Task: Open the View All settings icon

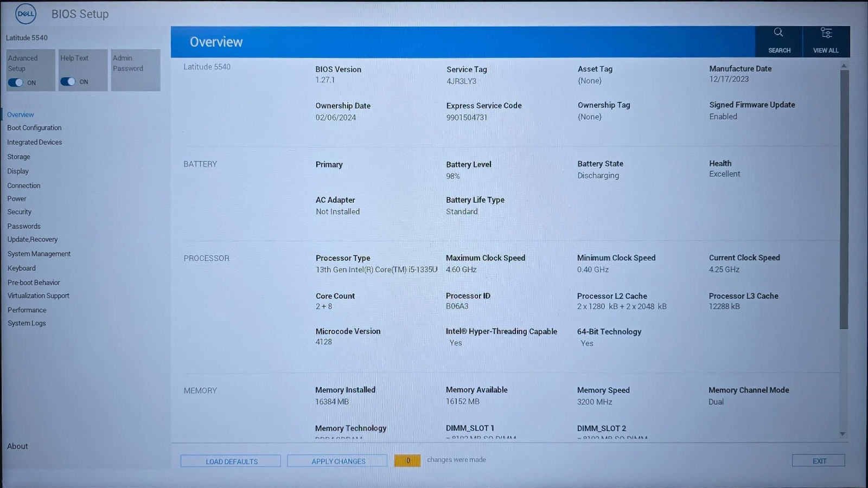Action: (x=826, y=33)
